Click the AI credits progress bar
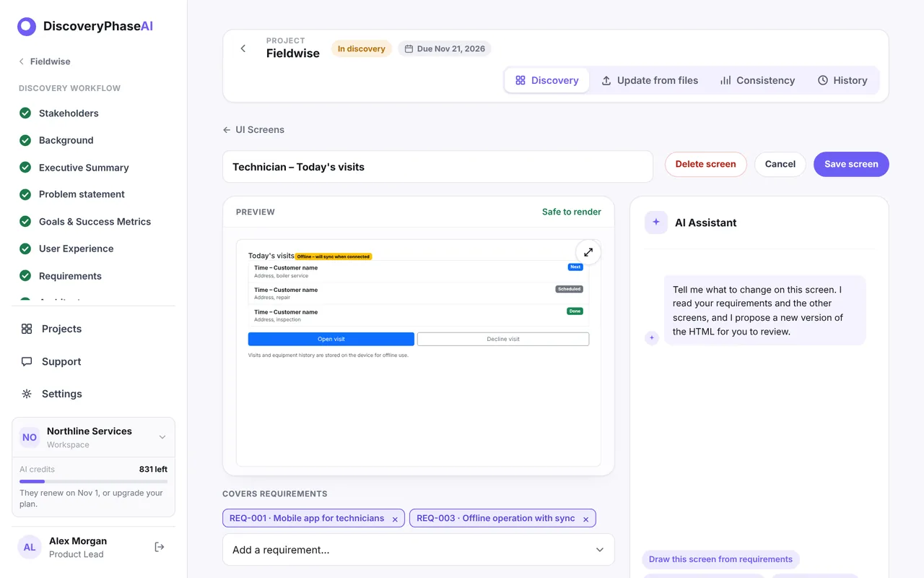 93,481
